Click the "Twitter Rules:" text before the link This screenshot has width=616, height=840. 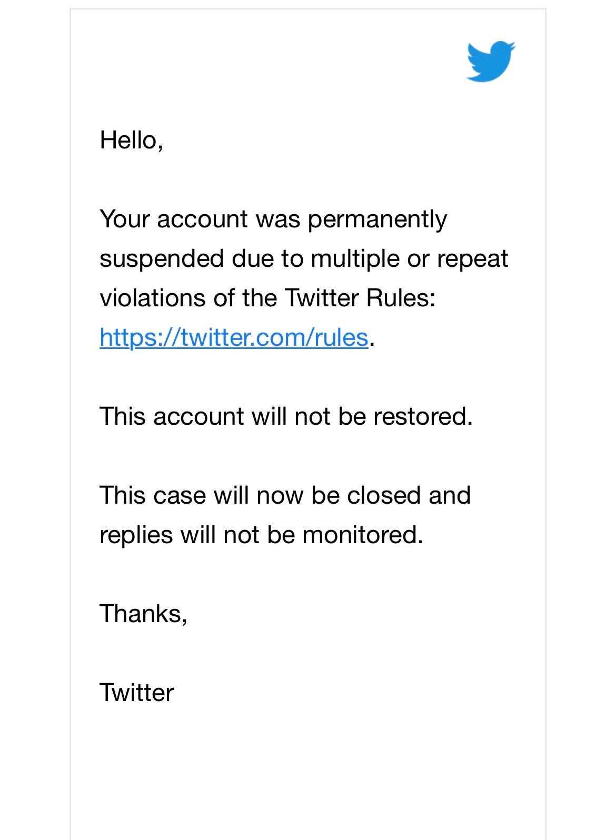coord(360,298)
